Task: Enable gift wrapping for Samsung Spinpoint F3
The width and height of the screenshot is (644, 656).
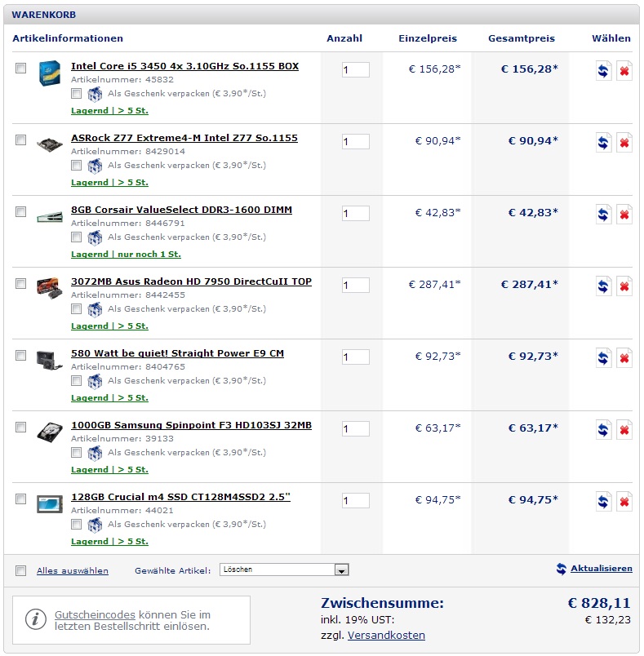Action: [76, 452]
